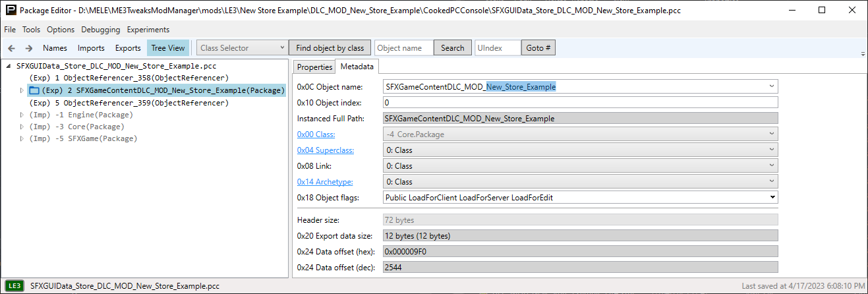Select the Metadata tab

357,67
